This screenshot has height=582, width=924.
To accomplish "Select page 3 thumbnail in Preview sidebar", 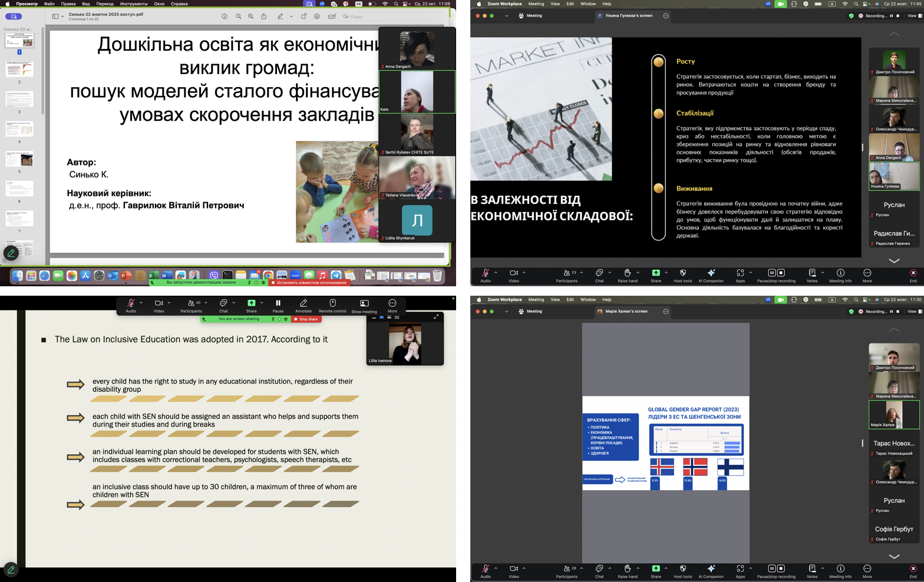I will [x=19, y=99].
